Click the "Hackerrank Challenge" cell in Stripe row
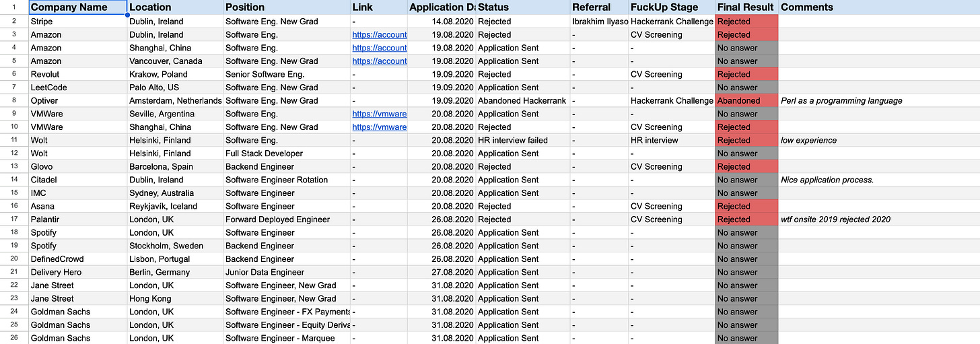The width and height of the screenshot is (980, 344). click(x=671, y=22)
